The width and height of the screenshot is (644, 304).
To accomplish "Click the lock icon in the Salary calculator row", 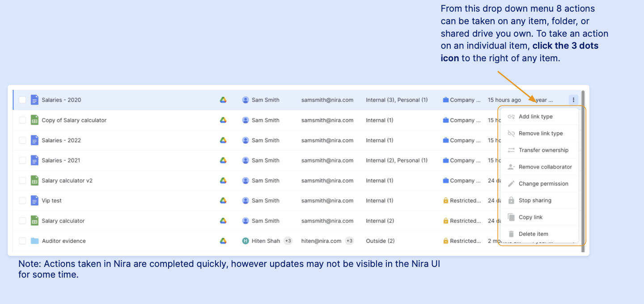I will 445,221.
